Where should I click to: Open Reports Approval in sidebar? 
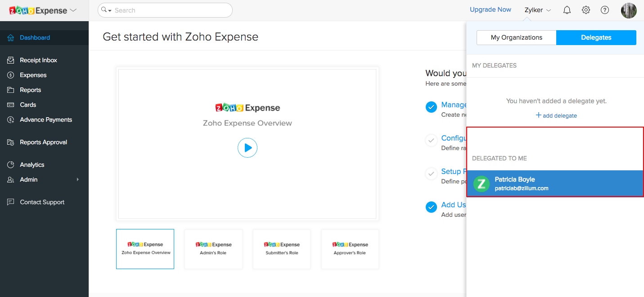point(43,142)
